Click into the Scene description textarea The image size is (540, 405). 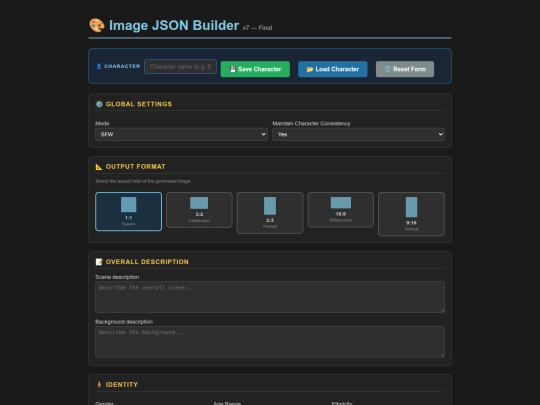tap(270, 297)
